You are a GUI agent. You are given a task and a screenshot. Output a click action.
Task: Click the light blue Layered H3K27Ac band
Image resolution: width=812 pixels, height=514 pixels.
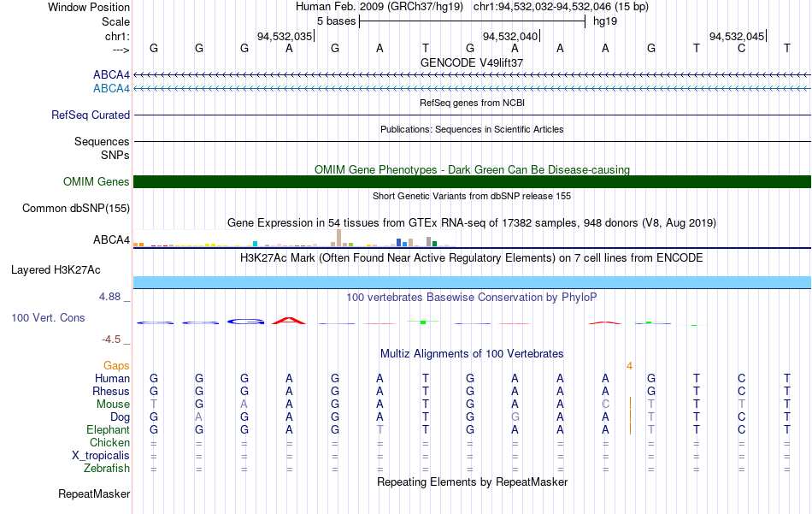472,282
